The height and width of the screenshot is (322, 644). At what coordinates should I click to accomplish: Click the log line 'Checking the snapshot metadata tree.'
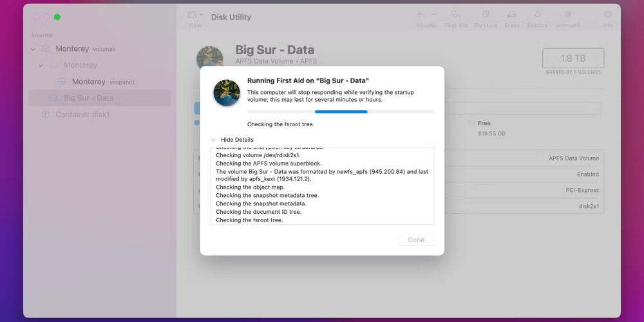(267, 196)
